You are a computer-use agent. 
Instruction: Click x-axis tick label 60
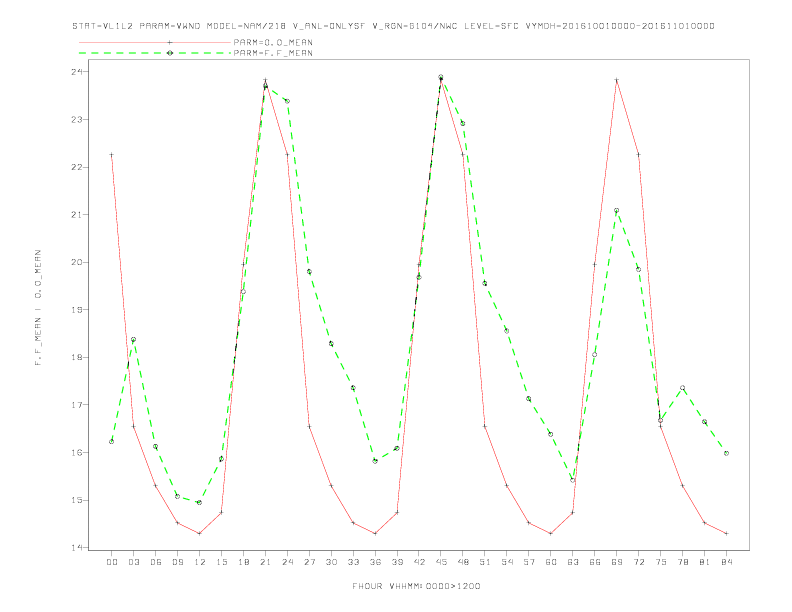pyautogui.click(x=551, y=562)
